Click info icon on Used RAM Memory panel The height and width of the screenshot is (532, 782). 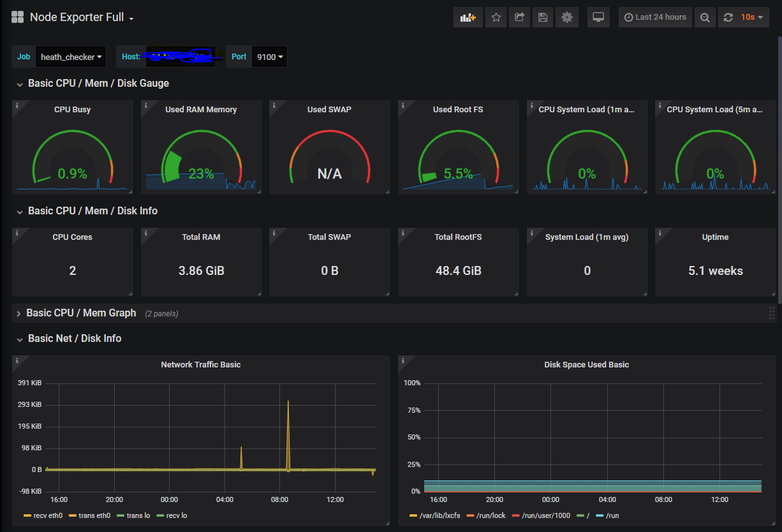(145, 105)
